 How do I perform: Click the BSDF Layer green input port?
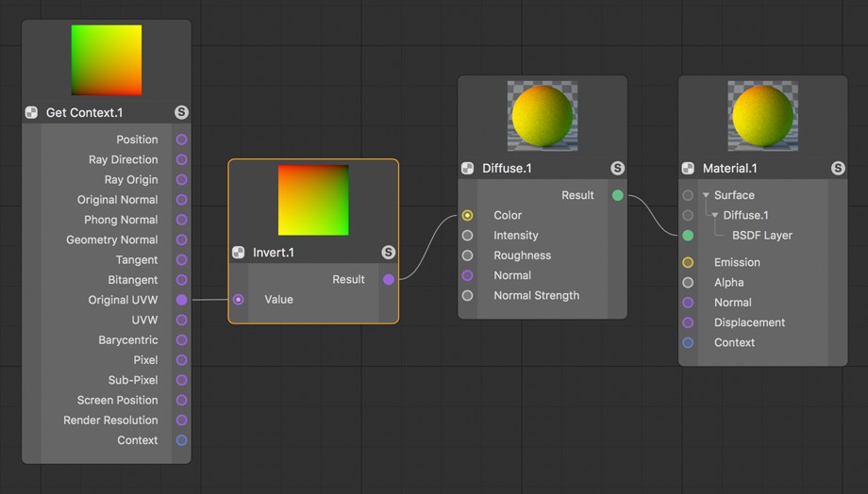tap(688, 236)
